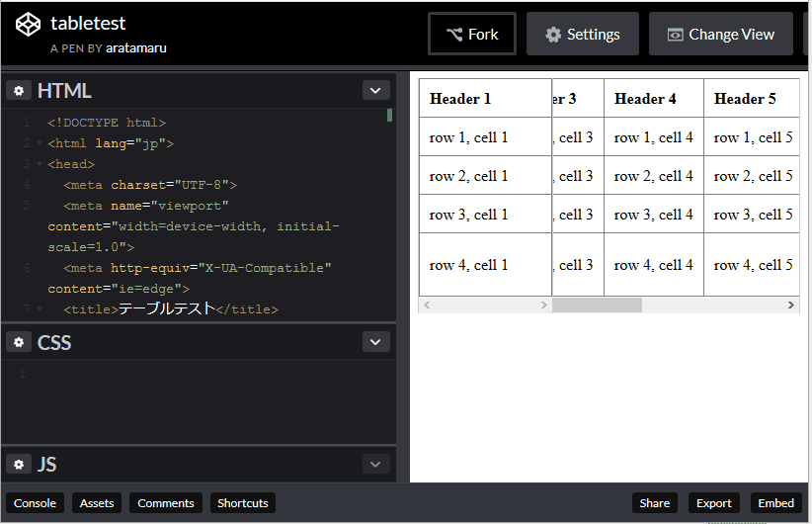
Task: Click the Change View button
Action: tap(721, 35)
